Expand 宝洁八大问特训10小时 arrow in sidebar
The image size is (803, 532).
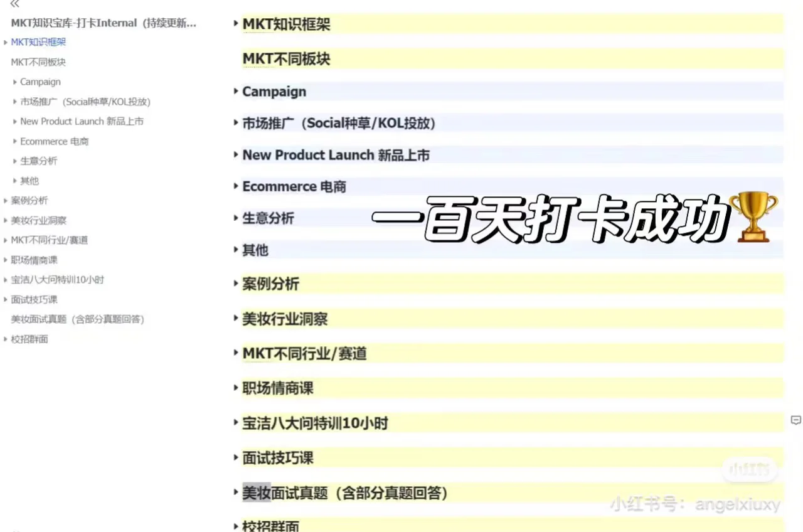[6, 280]
